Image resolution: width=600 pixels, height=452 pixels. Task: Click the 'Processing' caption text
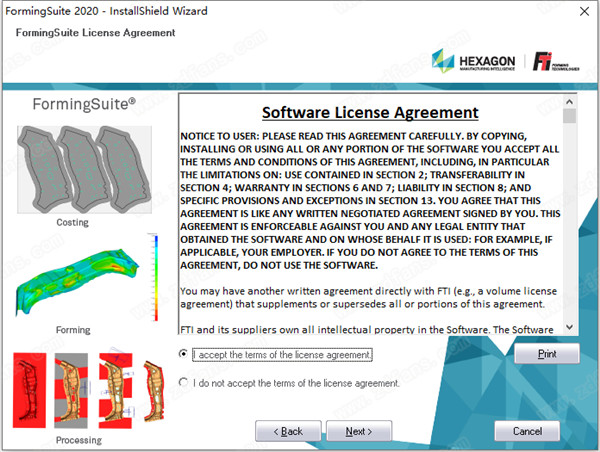pos(79,440)
